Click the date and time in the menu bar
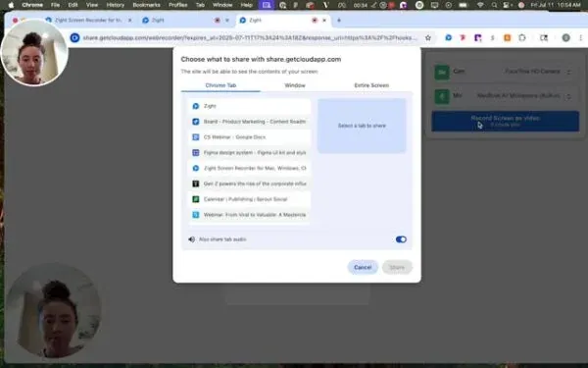This screenshot has width=588, height=368. (x=556, y=5)
